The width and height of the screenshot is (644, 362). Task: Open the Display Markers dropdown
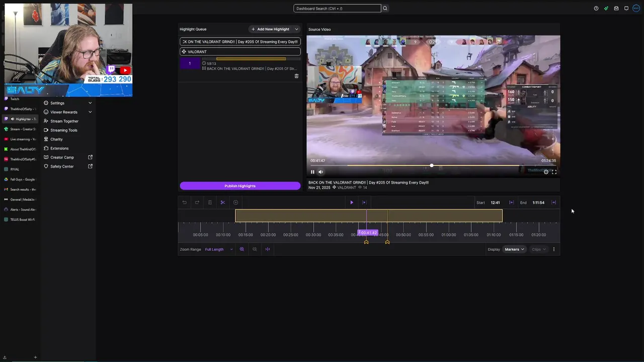pos(514,249)
